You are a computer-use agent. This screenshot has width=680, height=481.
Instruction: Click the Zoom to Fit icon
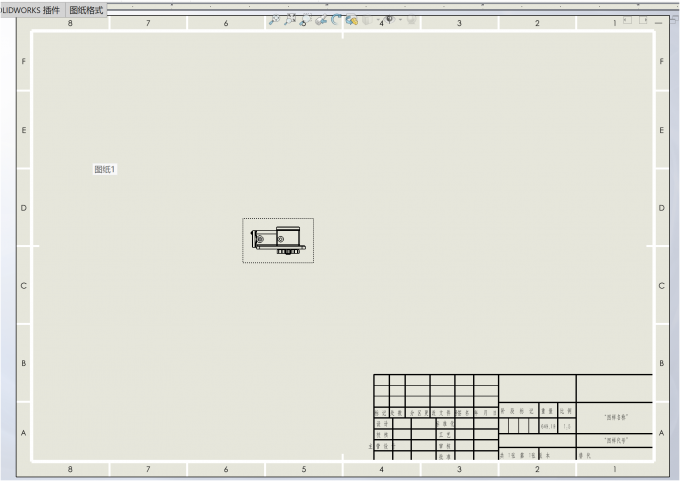point(274,20)
